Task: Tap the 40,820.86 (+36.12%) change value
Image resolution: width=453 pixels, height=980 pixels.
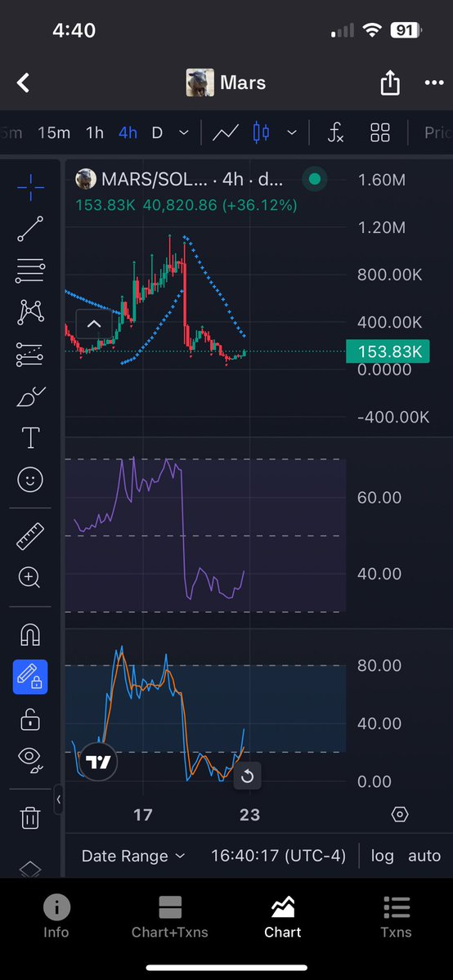Action: [x=220, y=205]
